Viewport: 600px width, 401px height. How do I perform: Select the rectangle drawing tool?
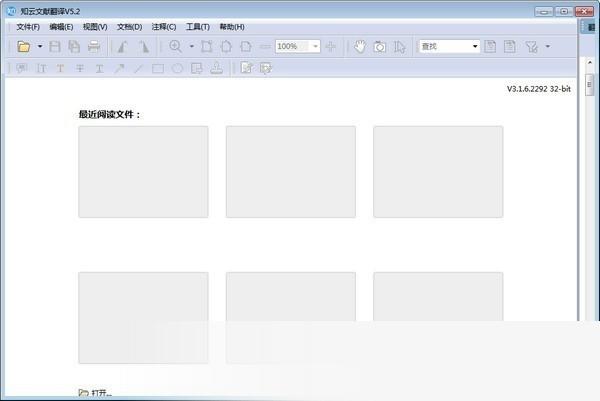[158, 68]
